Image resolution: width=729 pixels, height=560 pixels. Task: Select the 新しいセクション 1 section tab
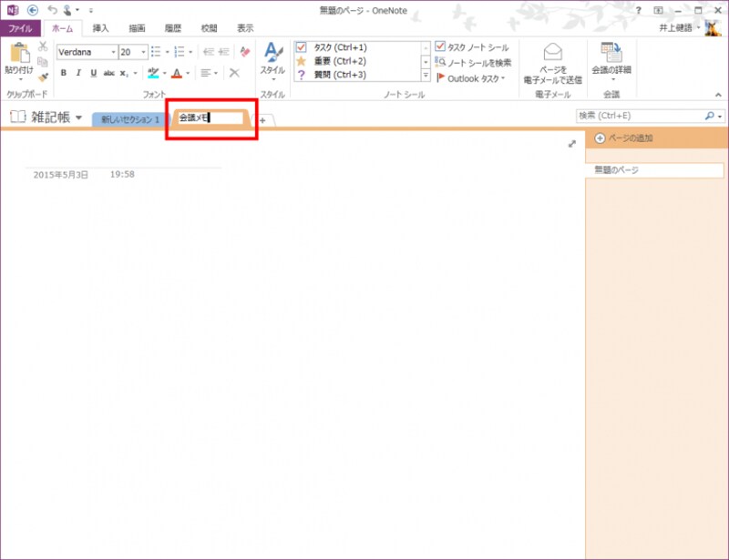130,119
